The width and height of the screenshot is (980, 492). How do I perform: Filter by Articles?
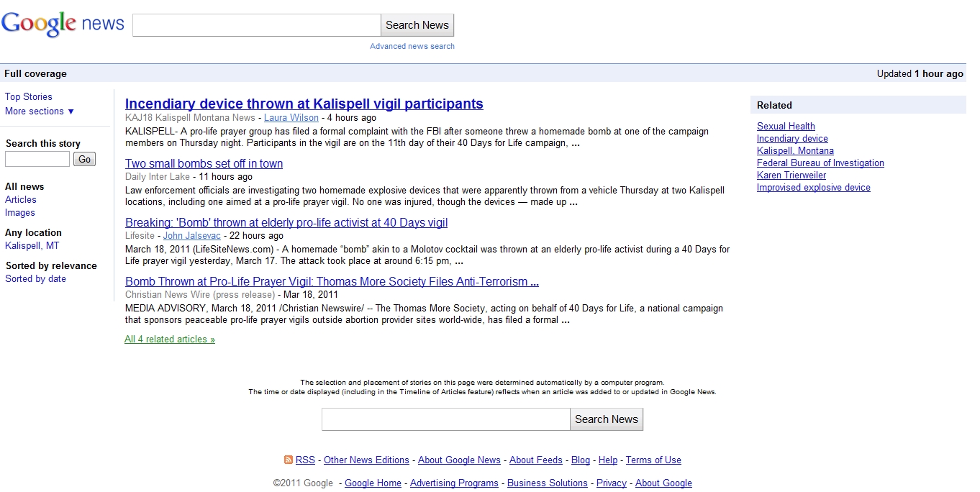(x=21, y=199)
